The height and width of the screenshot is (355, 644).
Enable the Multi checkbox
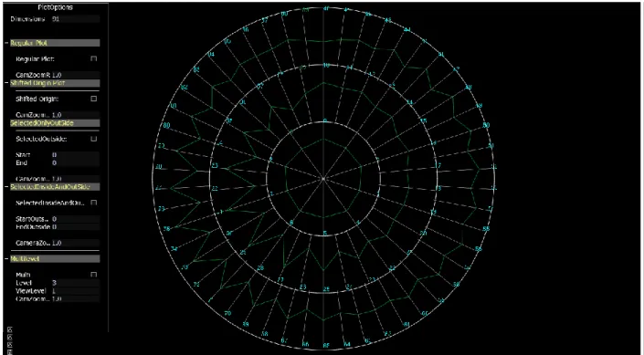[94, 275]
